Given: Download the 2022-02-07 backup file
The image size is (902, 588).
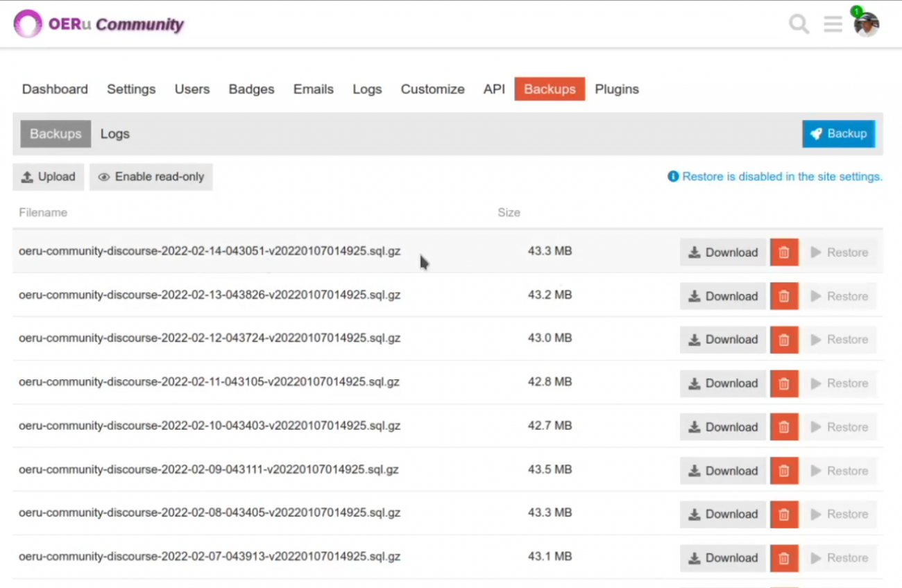Looking at the screenshot, I should point(723,558).
